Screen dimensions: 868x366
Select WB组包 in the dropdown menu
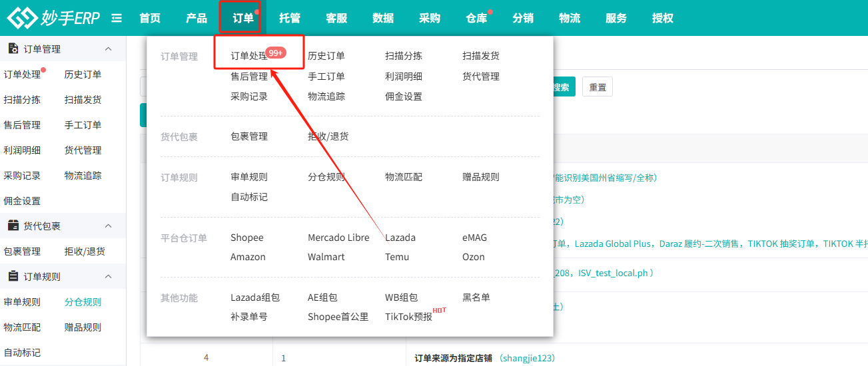point(401,297)
